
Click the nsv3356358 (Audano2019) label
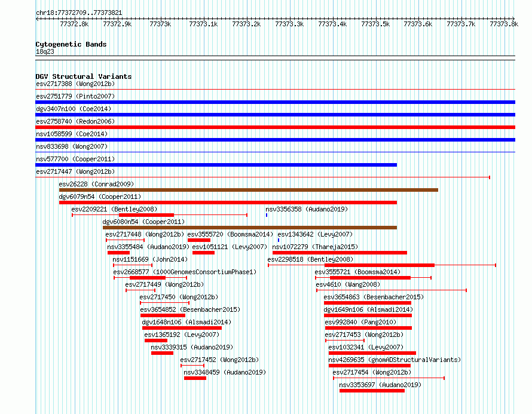coord(307,209)
